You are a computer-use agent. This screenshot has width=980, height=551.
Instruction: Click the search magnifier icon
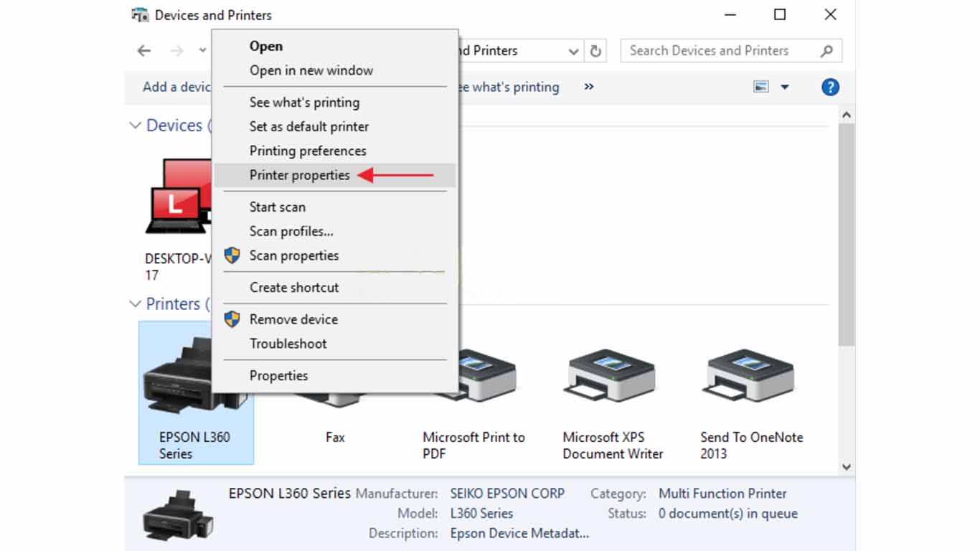pyautogui.click(x=826, y=51)
